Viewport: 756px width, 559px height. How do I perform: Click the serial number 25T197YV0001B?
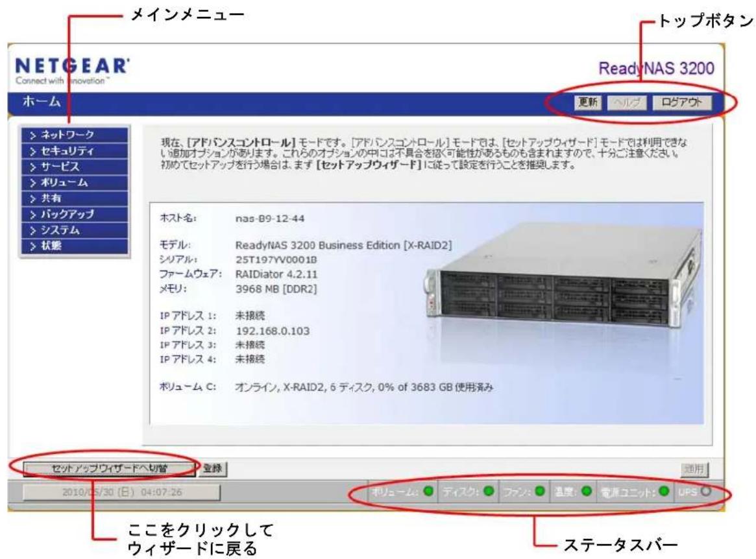[276, 260]
